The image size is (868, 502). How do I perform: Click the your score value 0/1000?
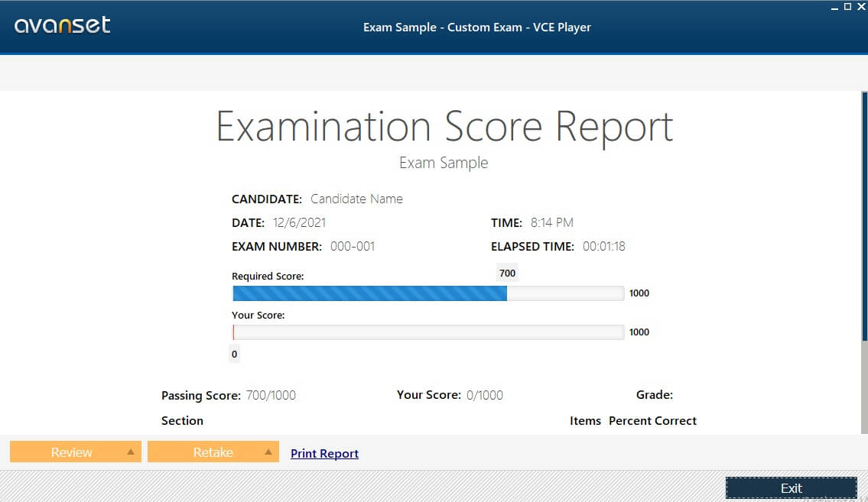click(484, 395)
